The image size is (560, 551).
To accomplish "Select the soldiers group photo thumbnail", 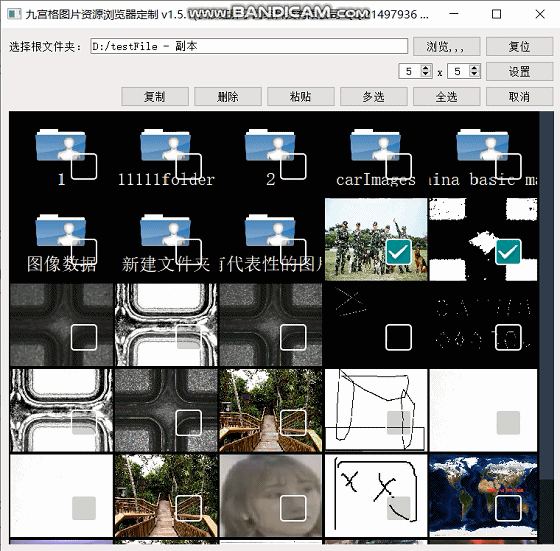I will point(376,239).
